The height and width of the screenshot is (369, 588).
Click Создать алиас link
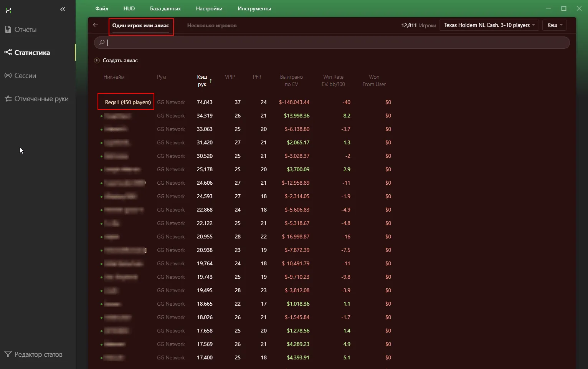pos(120,60)
